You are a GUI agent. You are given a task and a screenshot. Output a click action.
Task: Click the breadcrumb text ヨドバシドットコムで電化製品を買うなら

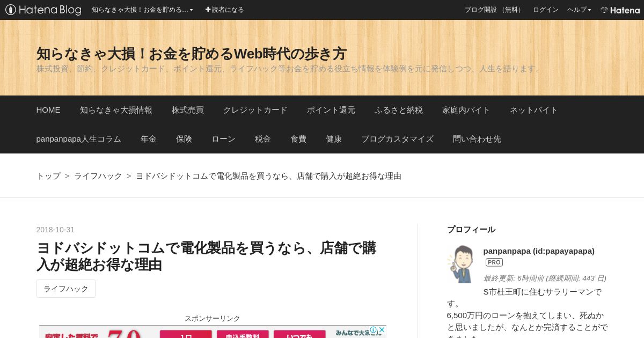coord(268,176)
